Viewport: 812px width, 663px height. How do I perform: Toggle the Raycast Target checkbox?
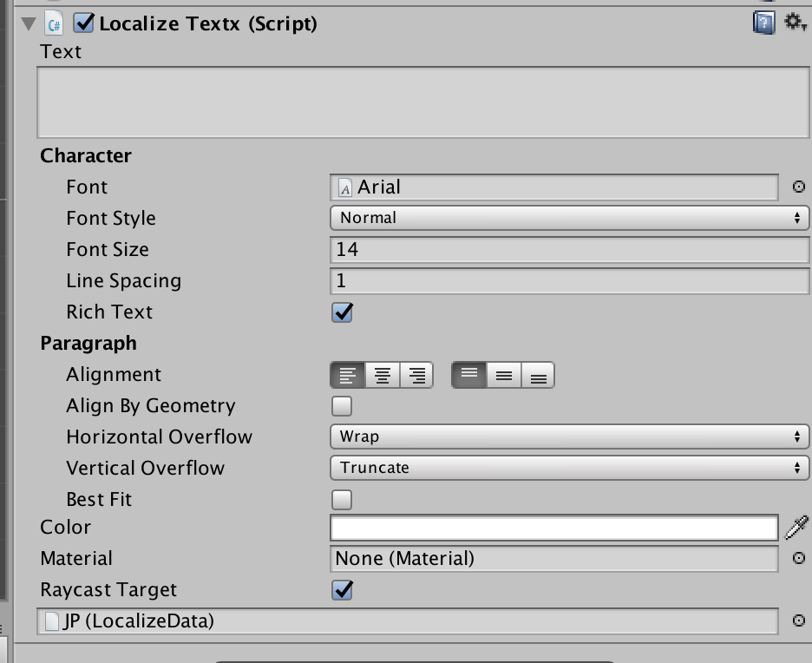[342, 590]
